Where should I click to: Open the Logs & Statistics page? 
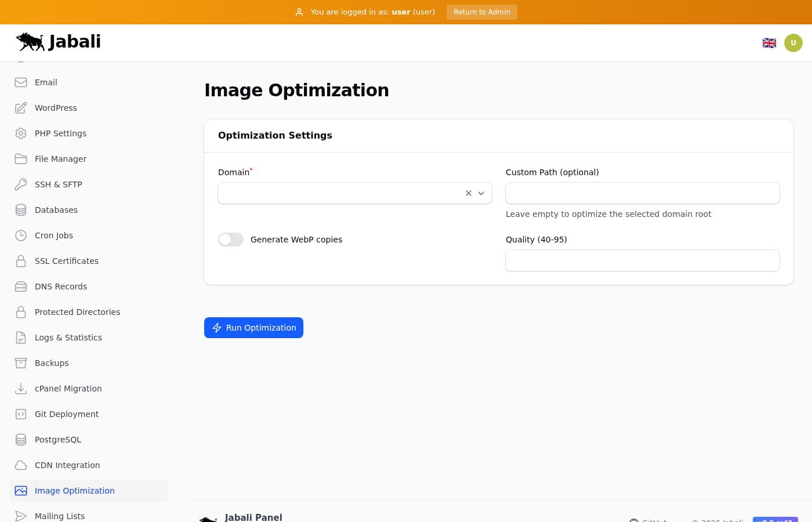68,338
